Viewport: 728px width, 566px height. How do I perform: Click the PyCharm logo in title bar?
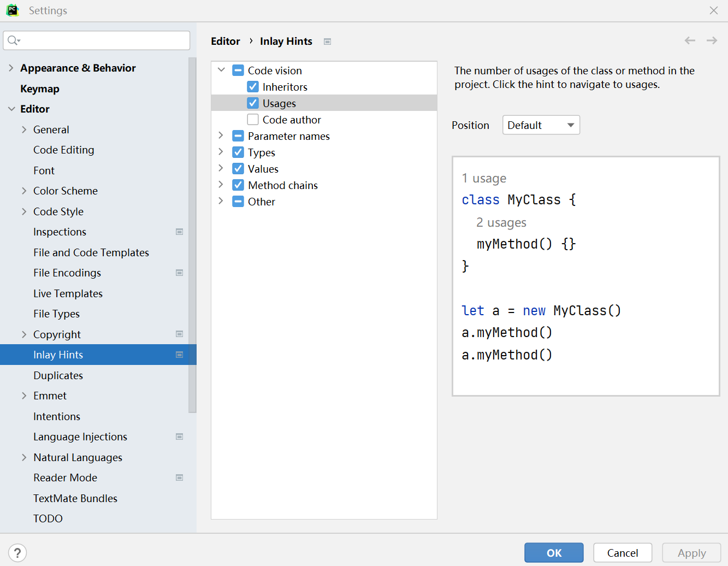[x=13, y=10]
